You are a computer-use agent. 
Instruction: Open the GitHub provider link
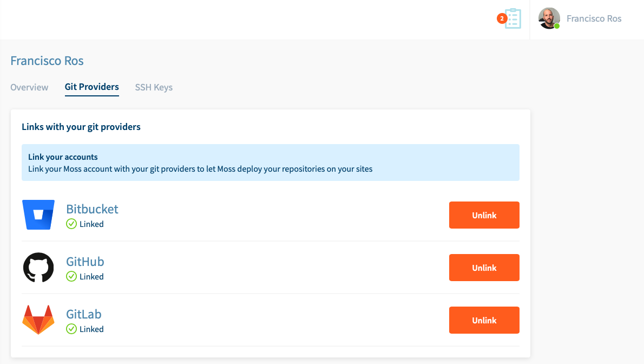pos(85,262)
